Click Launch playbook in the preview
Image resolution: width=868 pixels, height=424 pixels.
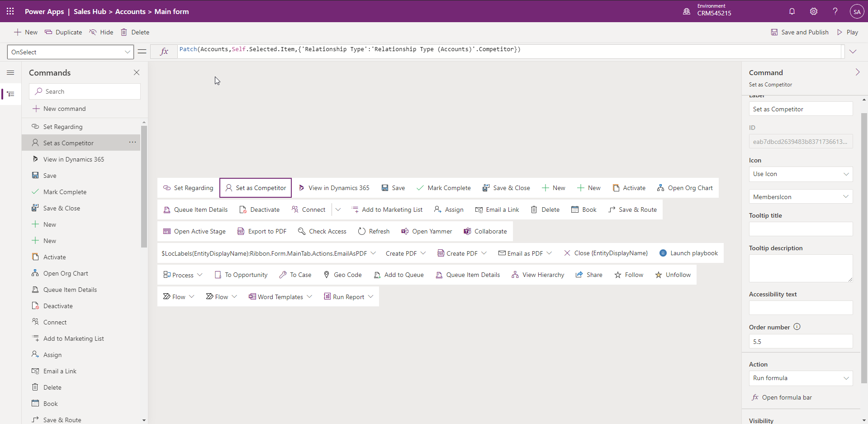(688, 253)
